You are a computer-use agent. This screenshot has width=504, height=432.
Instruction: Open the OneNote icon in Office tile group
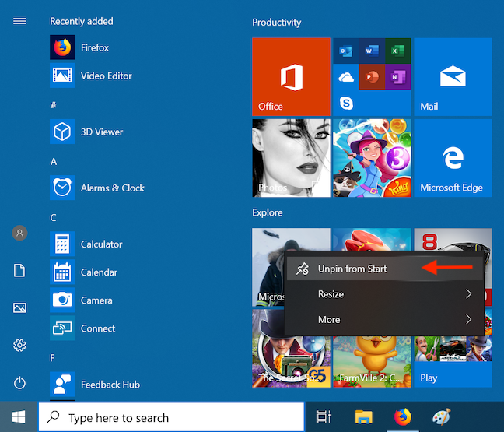coord(398,77)
